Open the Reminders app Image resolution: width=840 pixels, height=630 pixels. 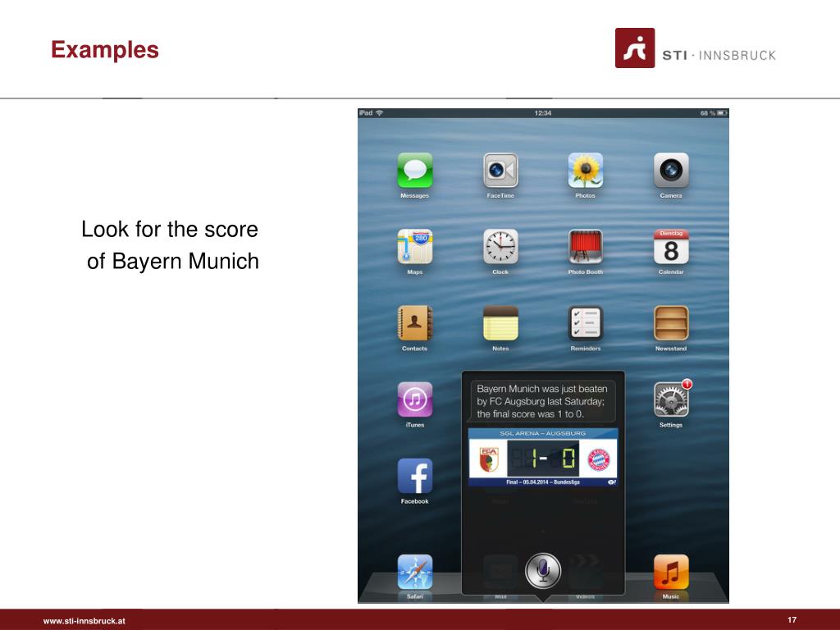pos(586,323)
